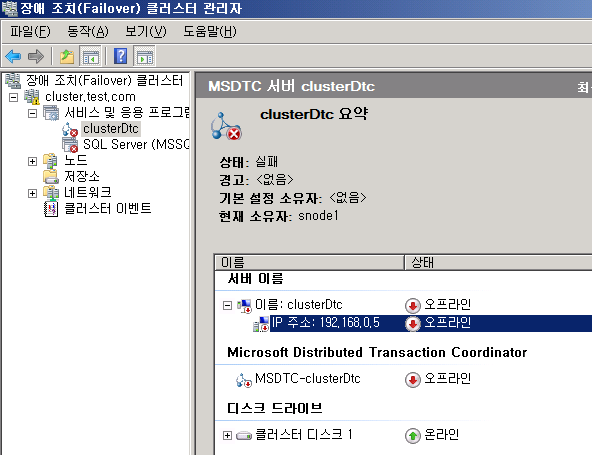Click the large clusterDtc summary icon
This screenshot has height=455, width=592.
[x=226, y=126]
